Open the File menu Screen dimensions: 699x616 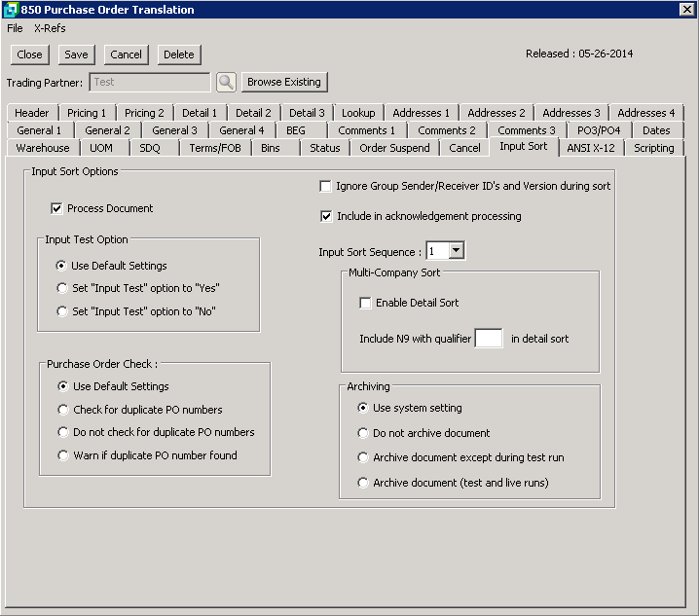15,28
